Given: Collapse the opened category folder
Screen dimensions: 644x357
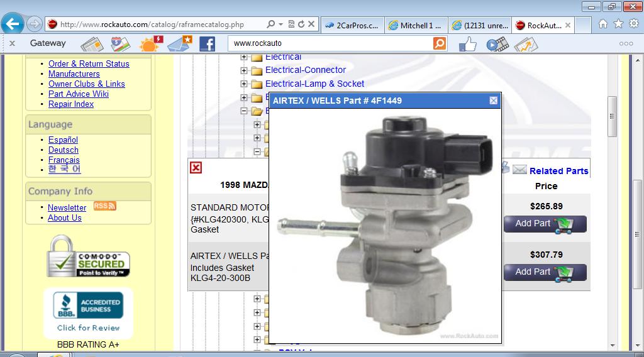Looking at the screenshot, I should [244, 111].
